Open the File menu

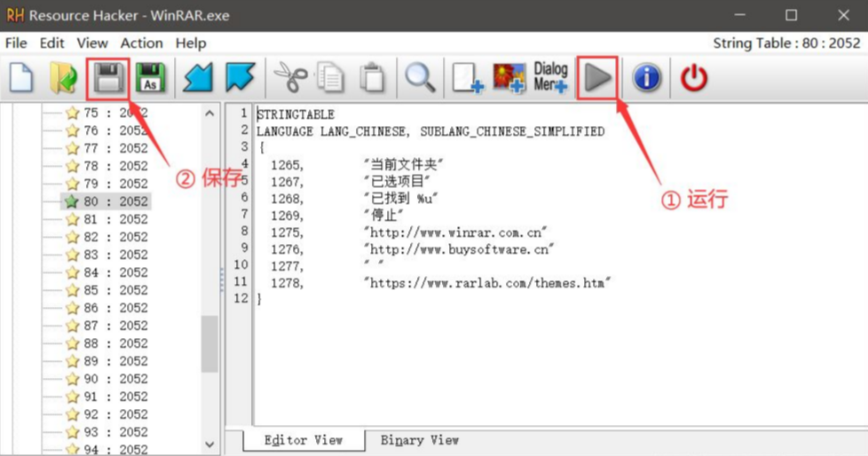(16, 43)
